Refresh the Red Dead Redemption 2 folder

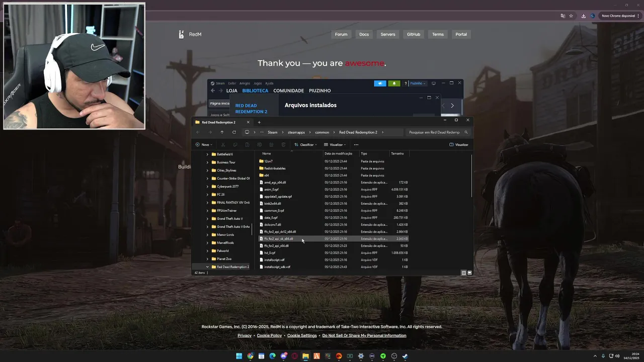tap(234, 132)
